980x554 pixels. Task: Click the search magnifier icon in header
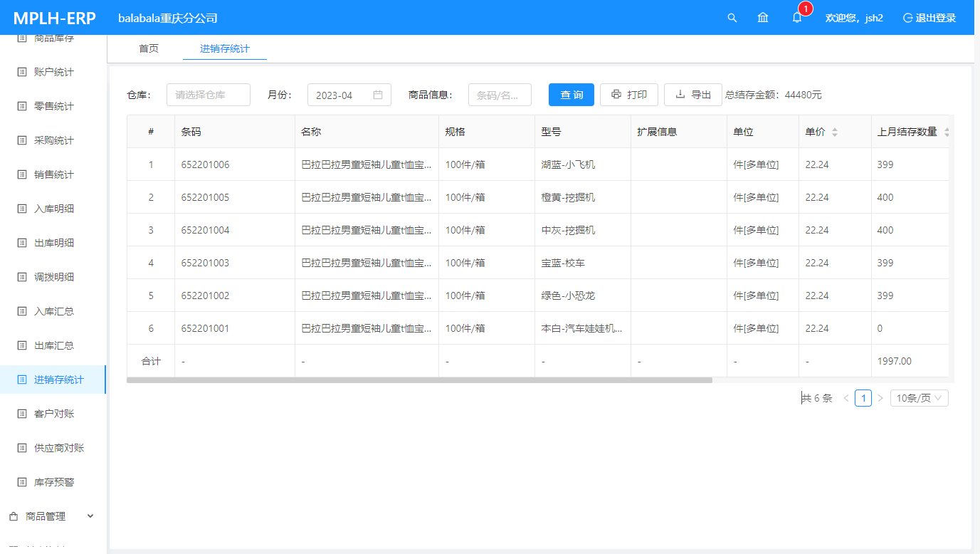[732, 18]
